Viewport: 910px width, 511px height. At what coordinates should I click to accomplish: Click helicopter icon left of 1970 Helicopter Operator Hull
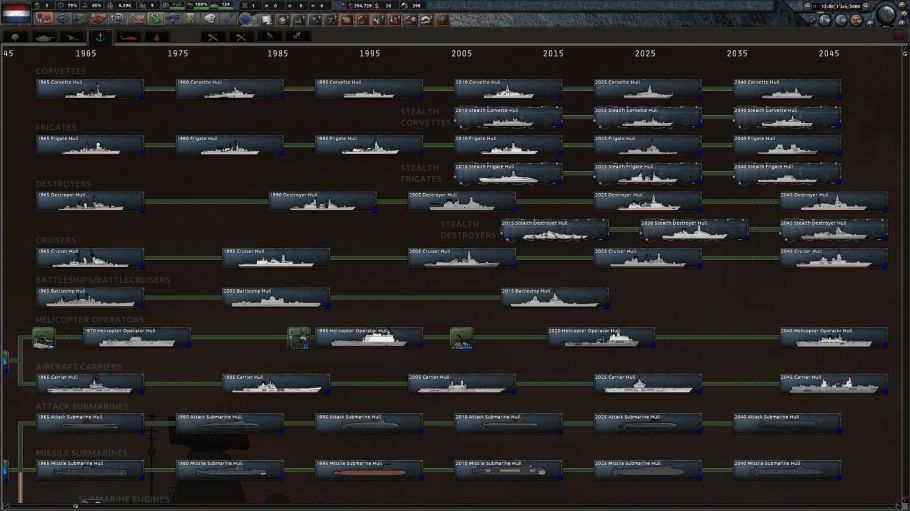[43, 338]
